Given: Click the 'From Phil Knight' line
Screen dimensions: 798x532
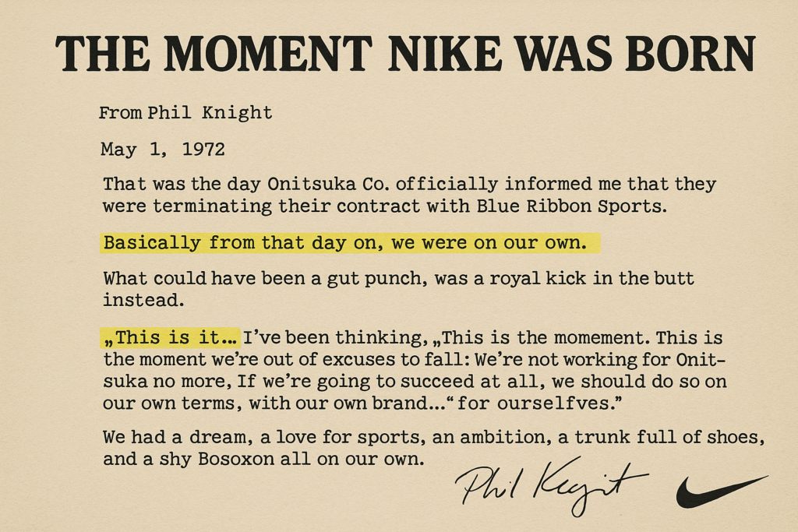Looking at the screenshot, I should tap(185, 113).
